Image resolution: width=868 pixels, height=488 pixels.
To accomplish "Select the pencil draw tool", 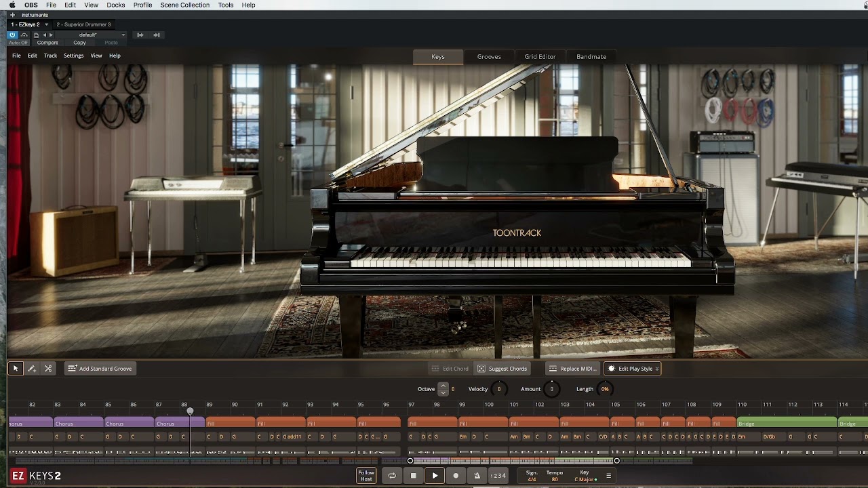I will point(31,369).
